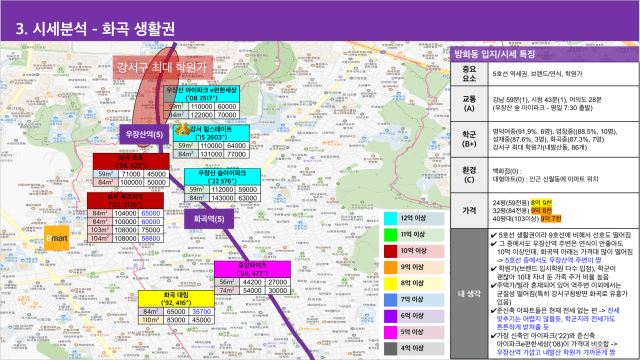Viewport: 640px width, 360px height.
Task: Select the 131000 cell in 강서 힐스테이트
Action: pyautogui.click(x=211, y=154)
